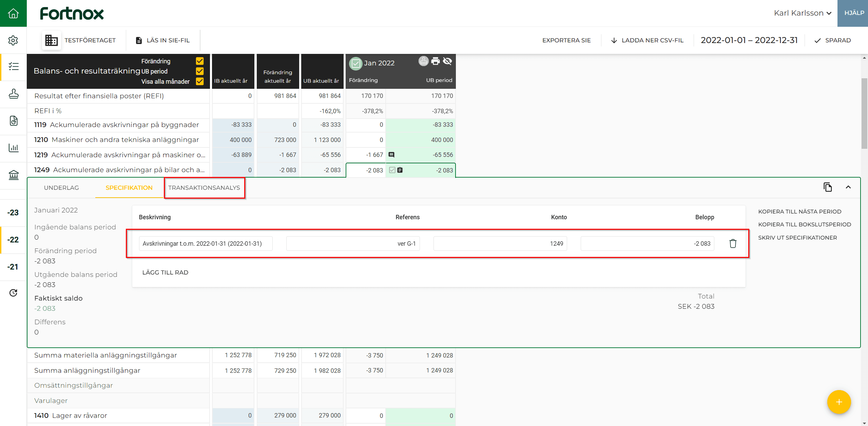Collapse the specification panel with chevron
Image resolution: width=868 pixels, height=426 pixels.
click(848, 187)
